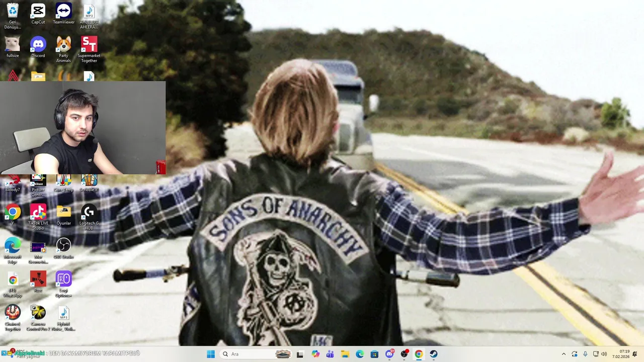
Task: Open Camera Control Pro 2 shortcut
Action: [x=38, y=318]
